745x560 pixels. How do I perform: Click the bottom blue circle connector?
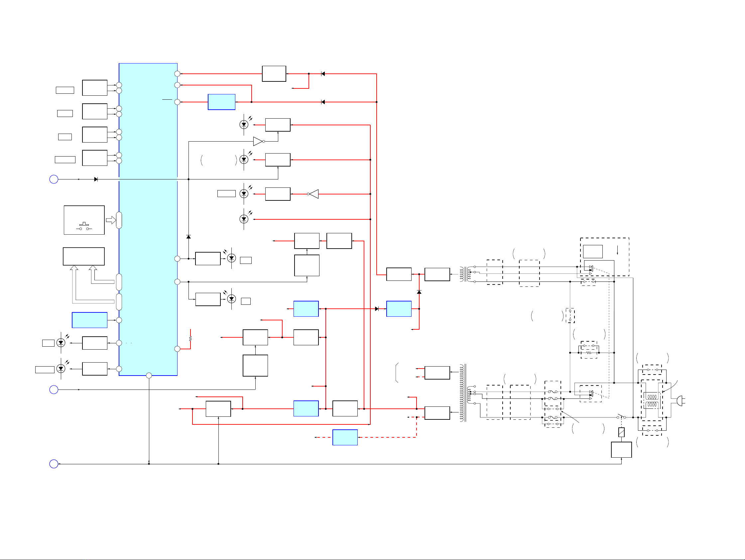(54, 464)
